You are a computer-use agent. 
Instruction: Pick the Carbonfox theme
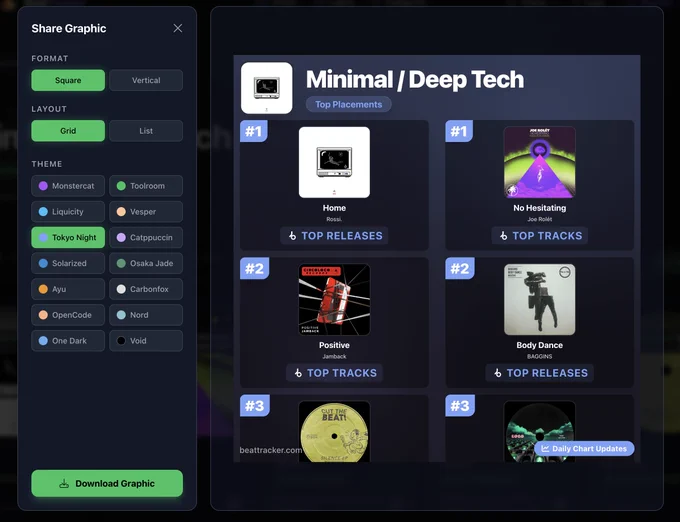click(x=146, y=289)
